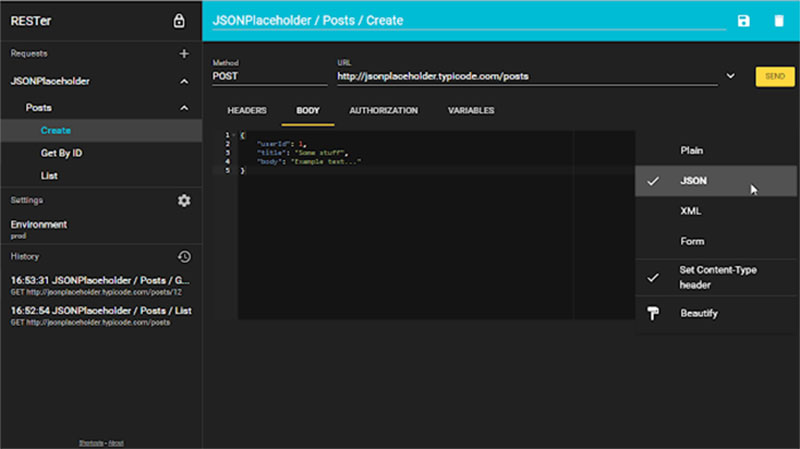
Task: Click the "body": "Example text..." line
Action: tap(309, 162)
